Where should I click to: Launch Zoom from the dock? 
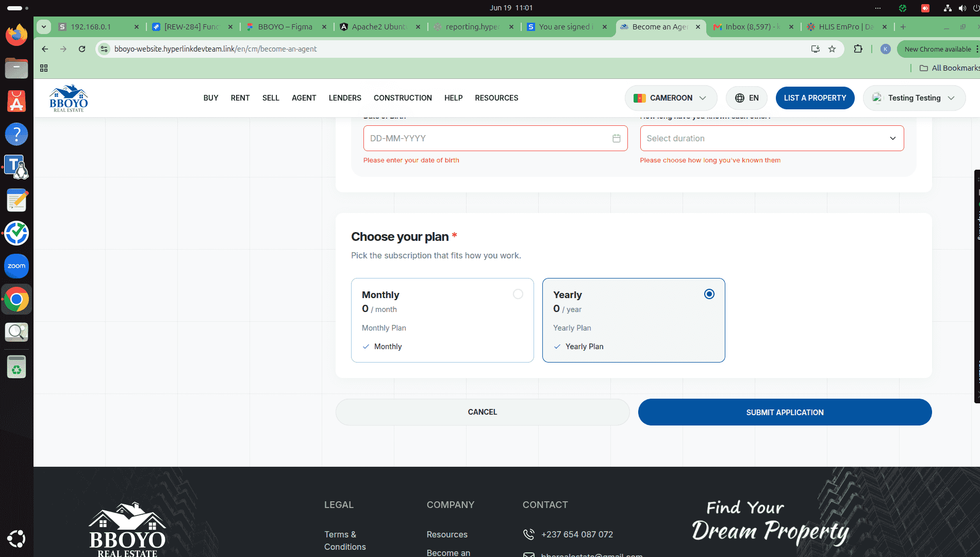coord(16,266)
